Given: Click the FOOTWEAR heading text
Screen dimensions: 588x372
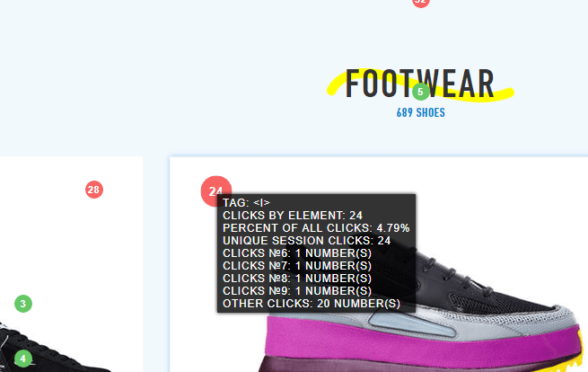Looking at the screenshot, I should (419, 84).
